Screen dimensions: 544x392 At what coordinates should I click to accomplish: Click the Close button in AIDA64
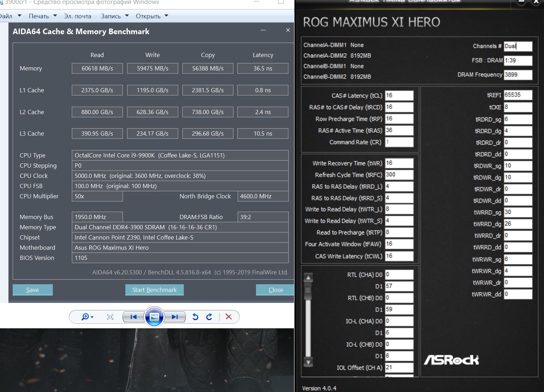[275, 290]
